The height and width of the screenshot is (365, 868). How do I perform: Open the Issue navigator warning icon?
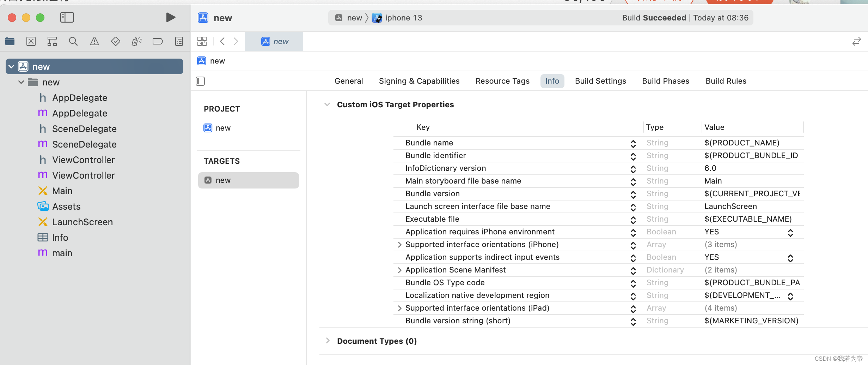click(94, 42)
